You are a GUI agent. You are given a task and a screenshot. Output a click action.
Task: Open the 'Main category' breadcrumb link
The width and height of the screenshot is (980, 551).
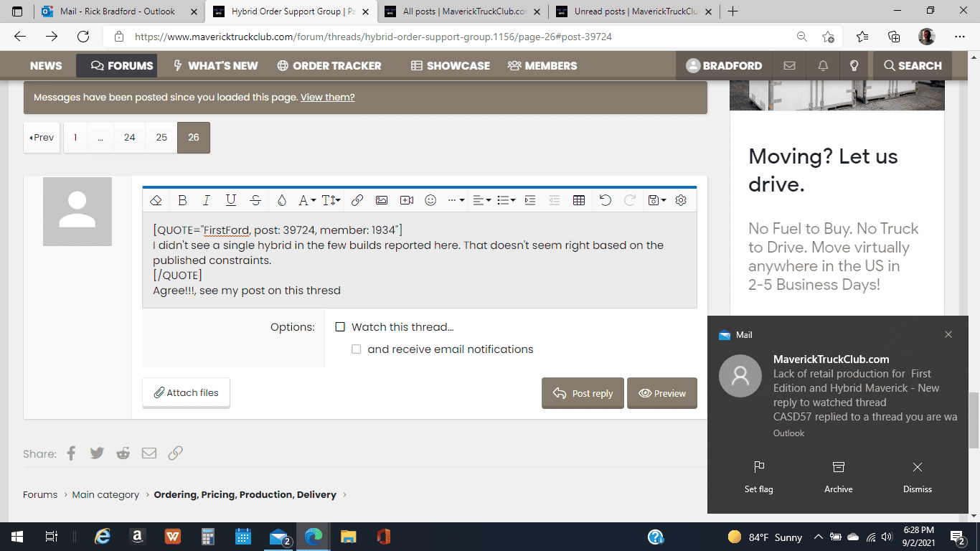pyautogui.click(x=105, y=494)
